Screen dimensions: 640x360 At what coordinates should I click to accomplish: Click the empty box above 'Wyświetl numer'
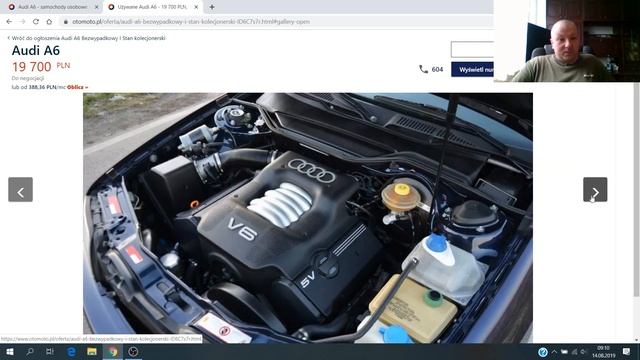[472, 49]
